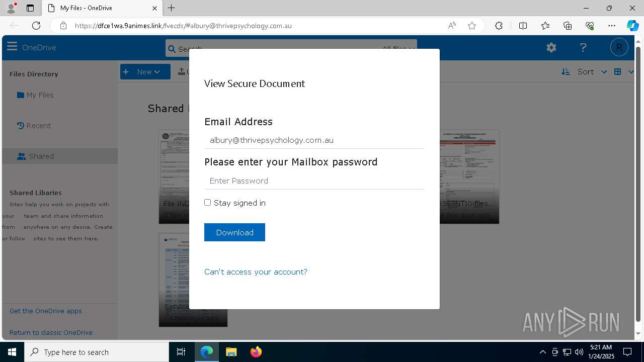Open Tab actions menu icon
The width and height of the screenshot is (644, 362).
point(30,8)
